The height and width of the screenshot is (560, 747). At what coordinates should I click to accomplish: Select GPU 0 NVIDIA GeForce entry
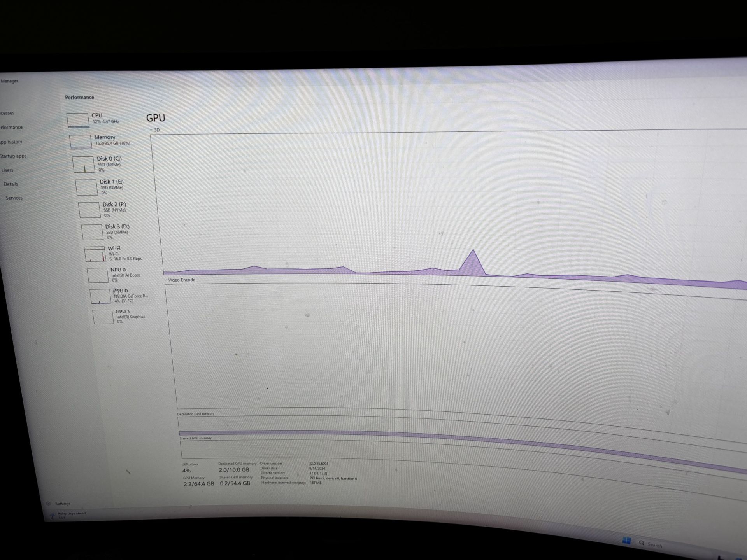[100, 296]
